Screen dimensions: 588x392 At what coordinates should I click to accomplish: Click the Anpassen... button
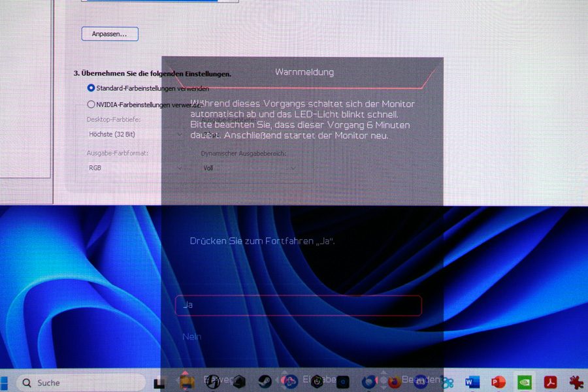[x=110, y=33]
